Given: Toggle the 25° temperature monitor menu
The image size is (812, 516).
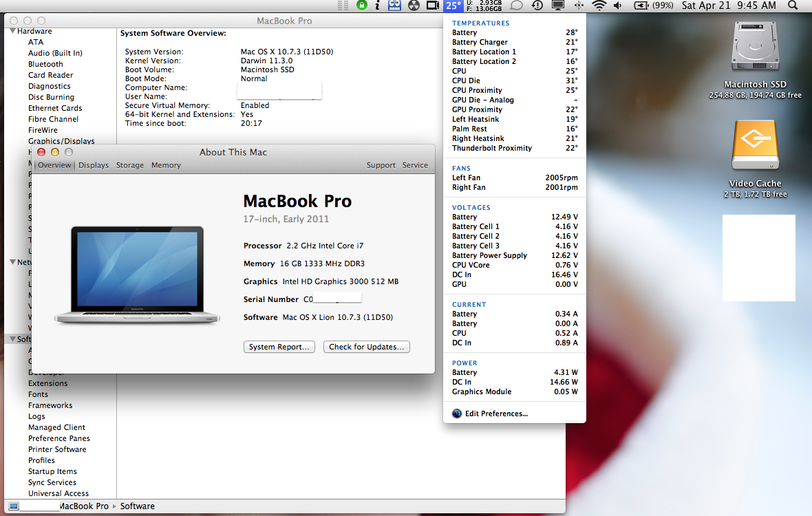Looking at the screenshot, I should pos(453,6).
